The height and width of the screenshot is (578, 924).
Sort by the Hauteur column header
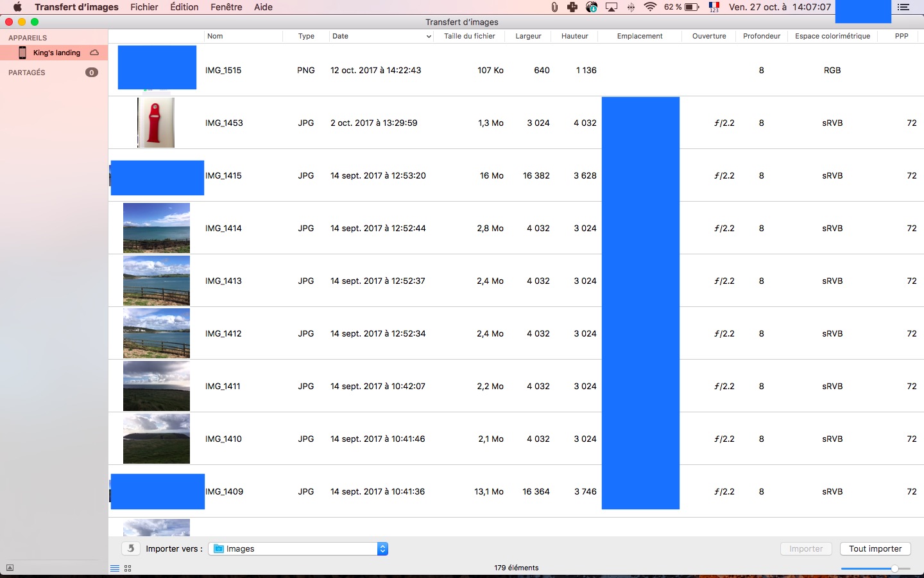pos(574,36)
